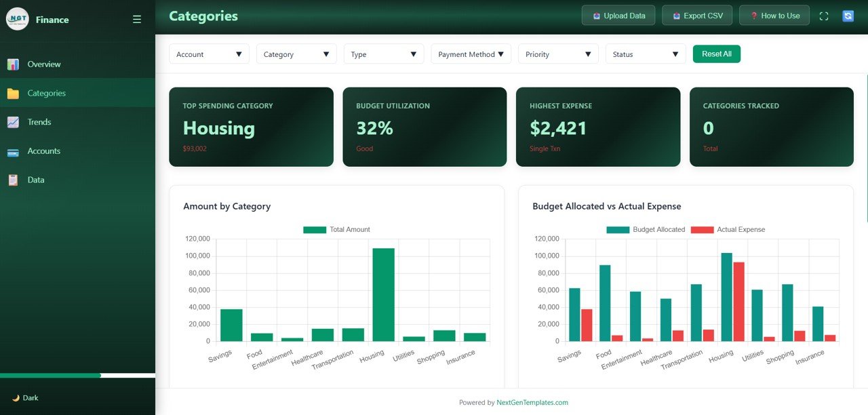Screen dimensions: 868x415
Task: Click the NGT Finance logo
Action: point(17,19)
